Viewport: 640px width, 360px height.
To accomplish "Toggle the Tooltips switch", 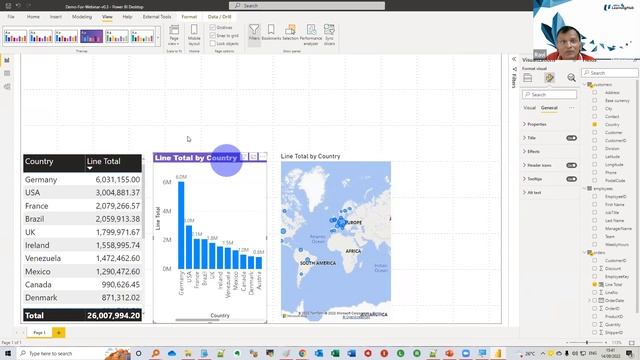I will click(x=571, y=179).
